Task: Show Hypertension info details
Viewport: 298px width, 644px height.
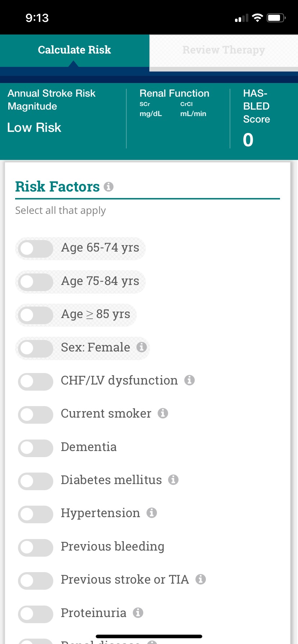Action: (x=152, y=513)
